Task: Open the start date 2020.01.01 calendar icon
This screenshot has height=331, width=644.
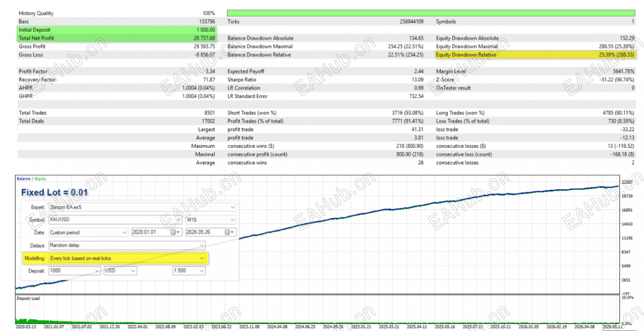Action: pyautogui.click(x=175, y=233)
